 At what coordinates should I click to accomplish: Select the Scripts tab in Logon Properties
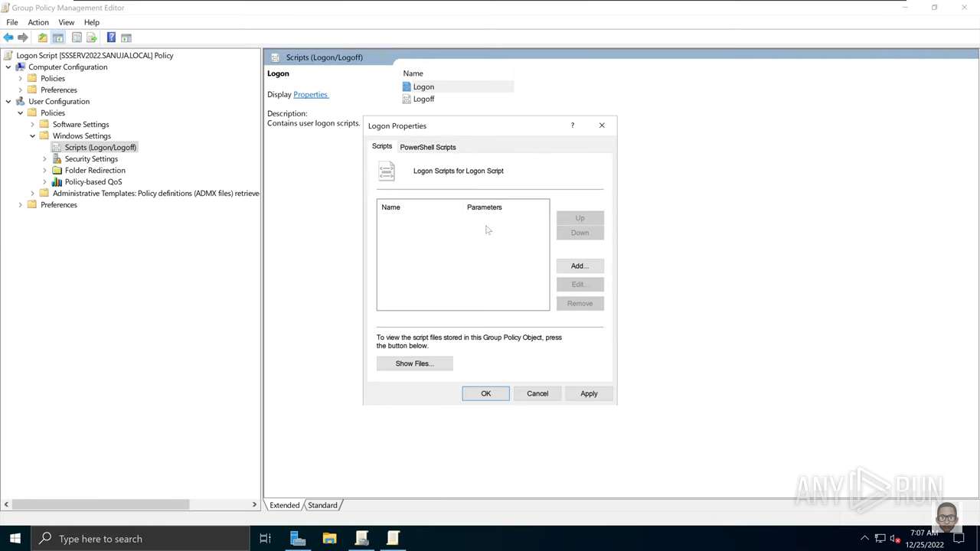click(x=382, y=146)
